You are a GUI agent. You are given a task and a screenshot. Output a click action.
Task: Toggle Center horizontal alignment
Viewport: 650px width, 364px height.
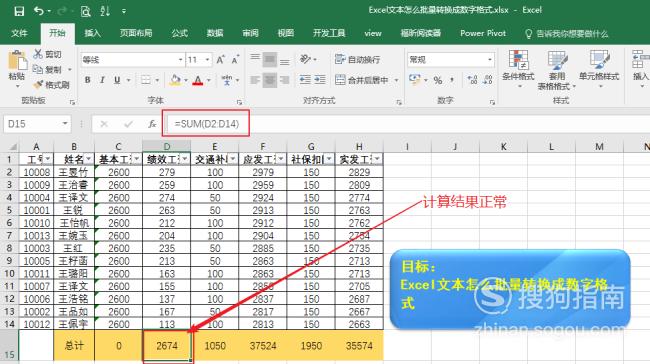tap(270, 80)
